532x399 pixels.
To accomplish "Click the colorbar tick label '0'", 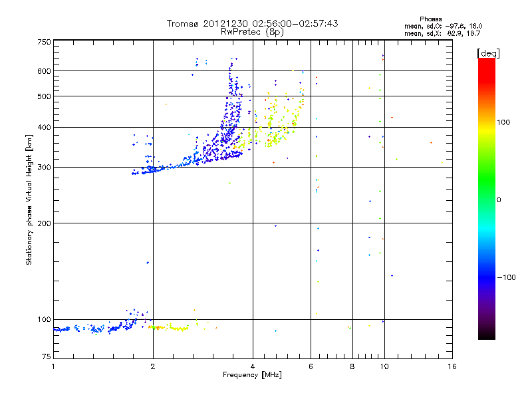I will click(499, 200).
